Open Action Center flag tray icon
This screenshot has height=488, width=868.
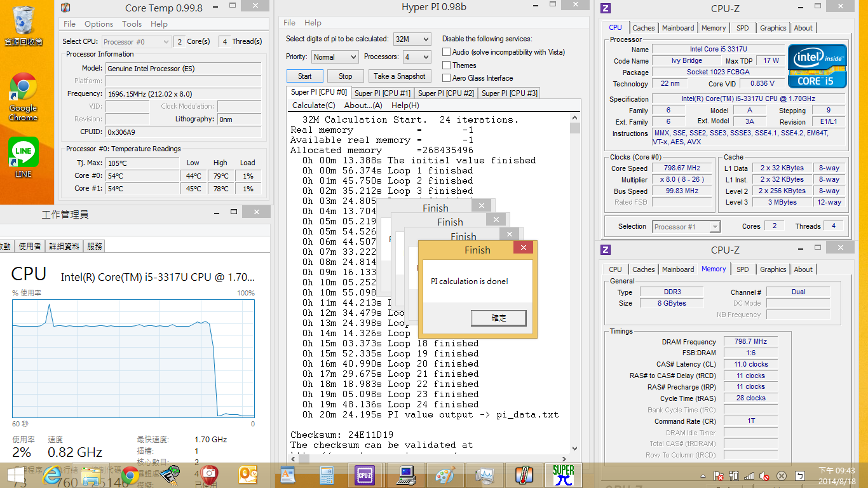(719, 475)
